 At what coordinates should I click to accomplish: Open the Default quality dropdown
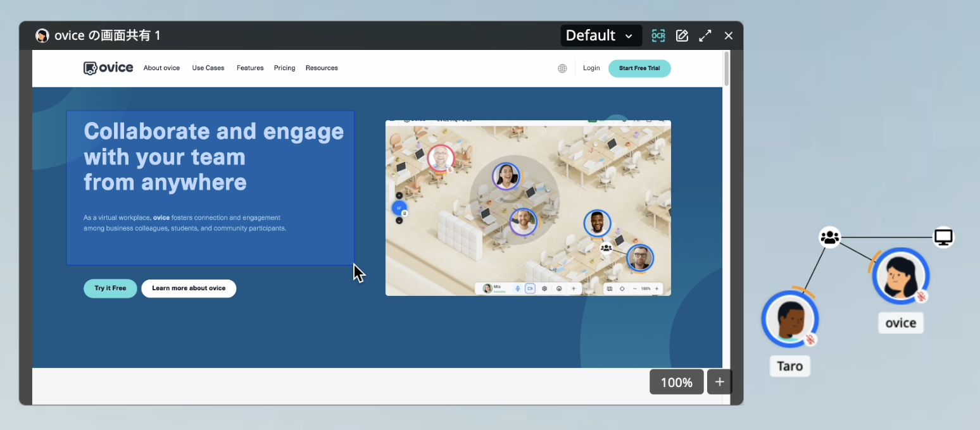click(x=601, y=35)
